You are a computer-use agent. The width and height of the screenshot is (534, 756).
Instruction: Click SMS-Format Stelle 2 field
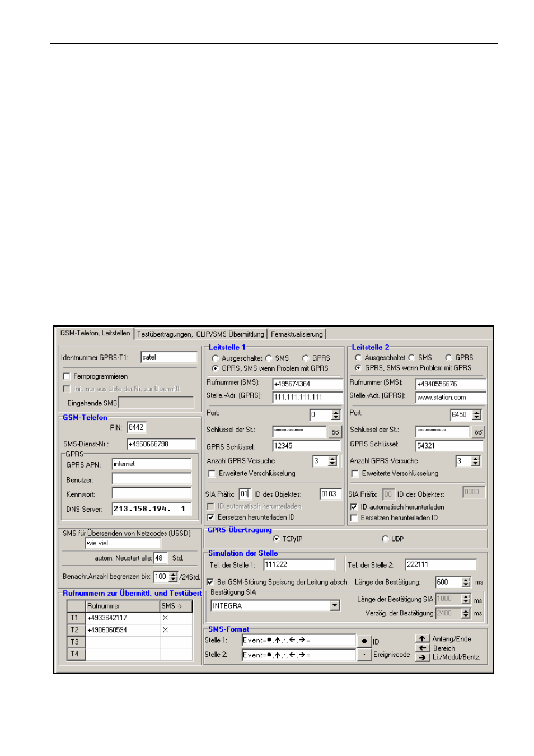(x=298, y=655)
